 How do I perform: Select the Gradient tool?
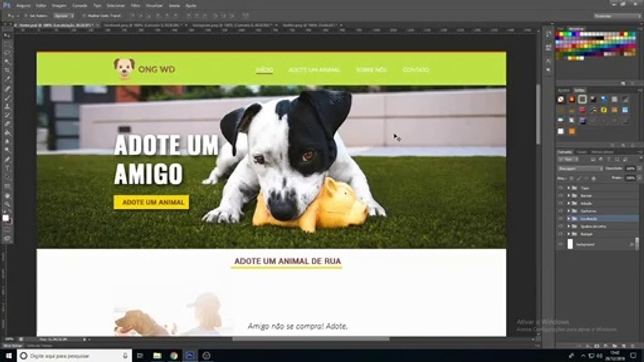pos(7,132)
